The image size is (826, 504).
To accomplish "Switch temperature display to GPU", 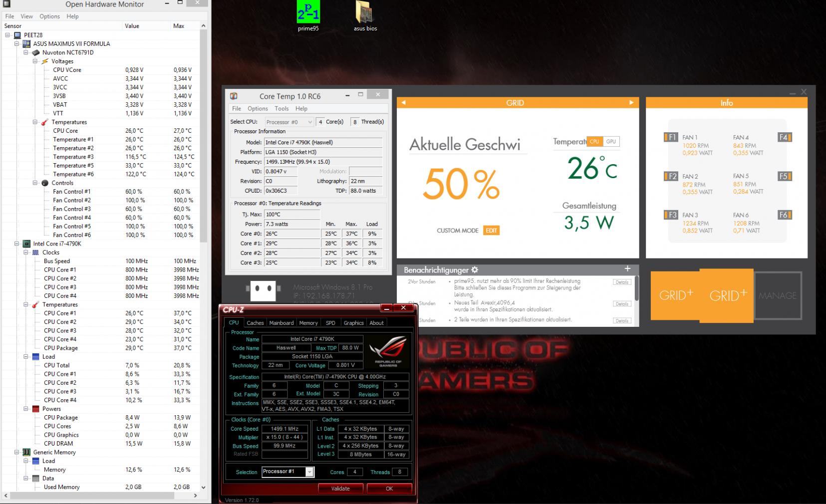I will (x=611, y=142).
